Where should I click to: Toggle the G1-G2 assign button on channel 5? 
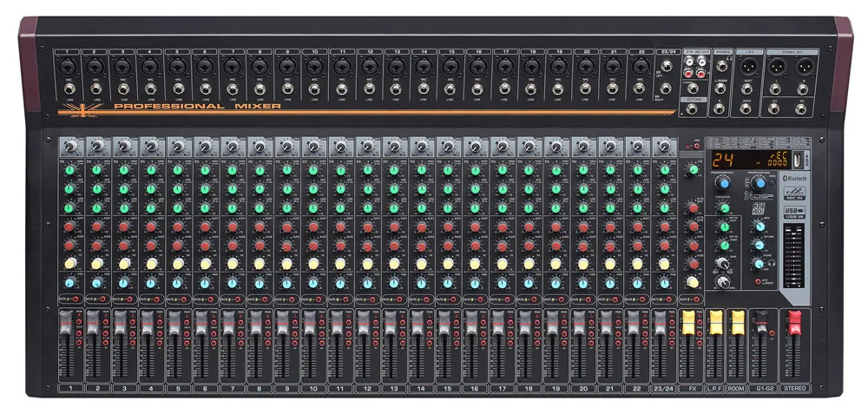tap(187, 334)
